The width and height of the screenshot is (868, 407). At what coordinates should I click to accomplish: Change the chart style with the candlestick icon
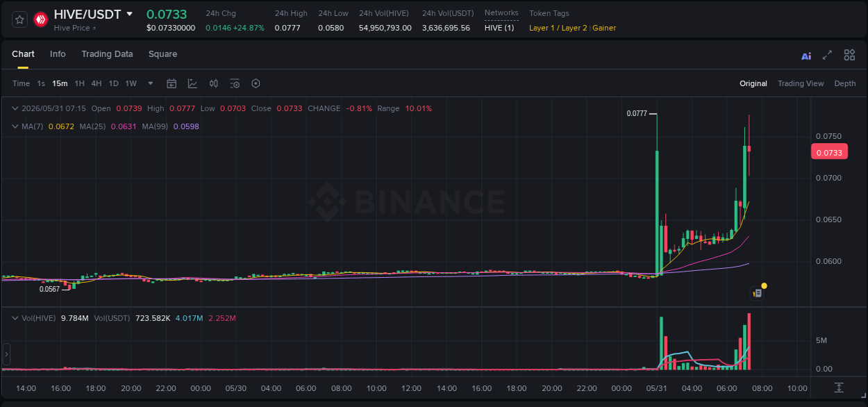point(214,83)
